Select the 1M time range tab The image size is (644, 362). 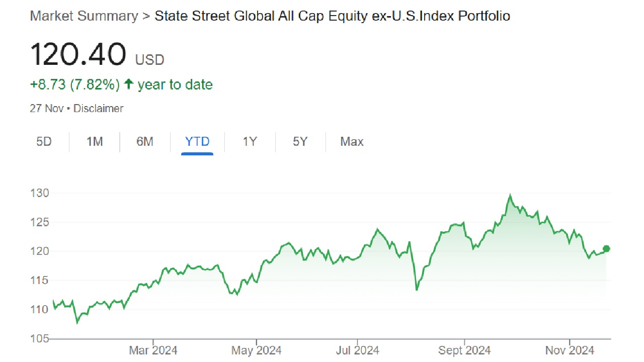(x=95, y=142)
